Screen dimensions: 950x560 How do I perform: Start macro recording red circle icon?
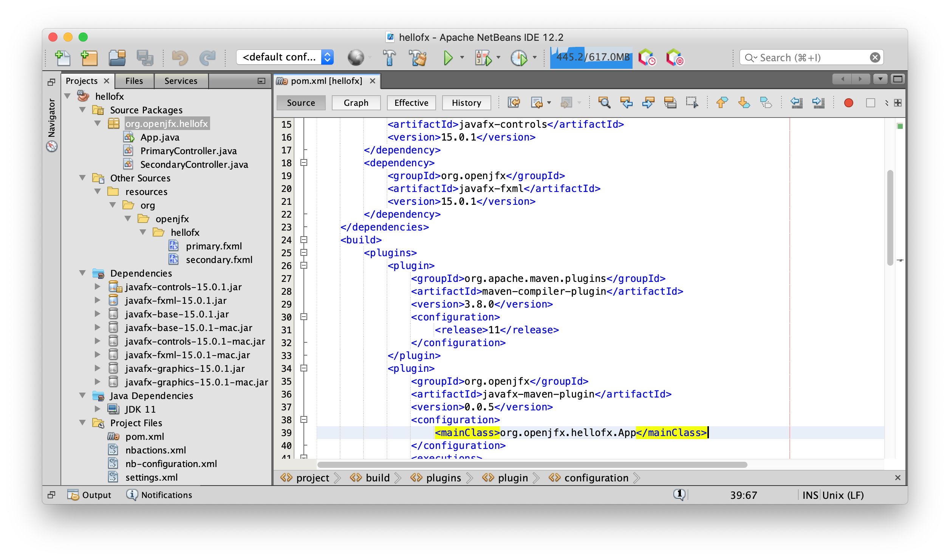pos(848,103)
